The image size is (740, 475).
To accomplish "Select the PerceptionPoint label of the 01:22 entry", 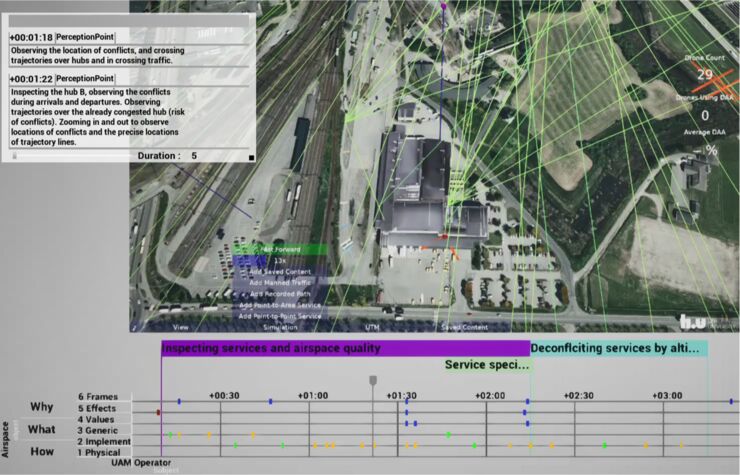I will [85, 78].
